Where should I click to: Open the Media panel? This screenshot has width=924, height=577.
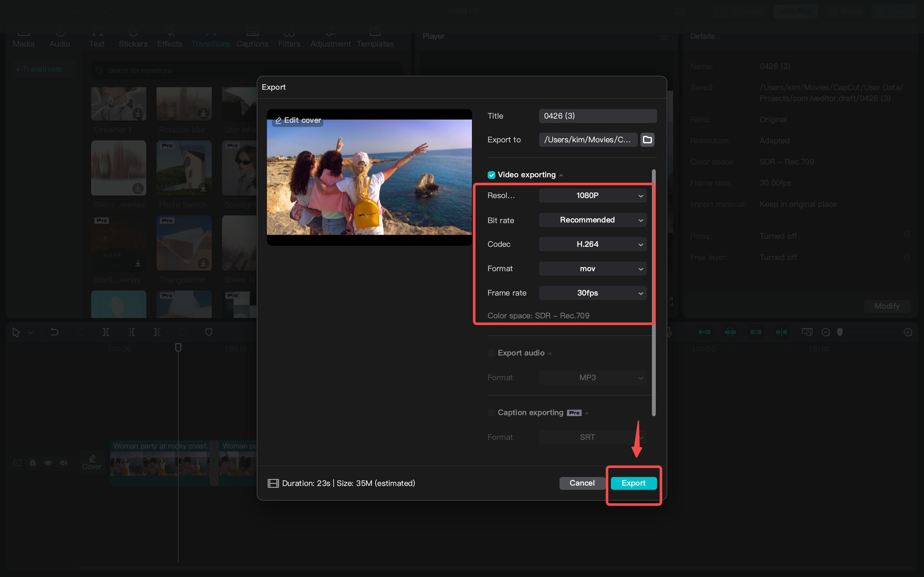tap(23, 36)
